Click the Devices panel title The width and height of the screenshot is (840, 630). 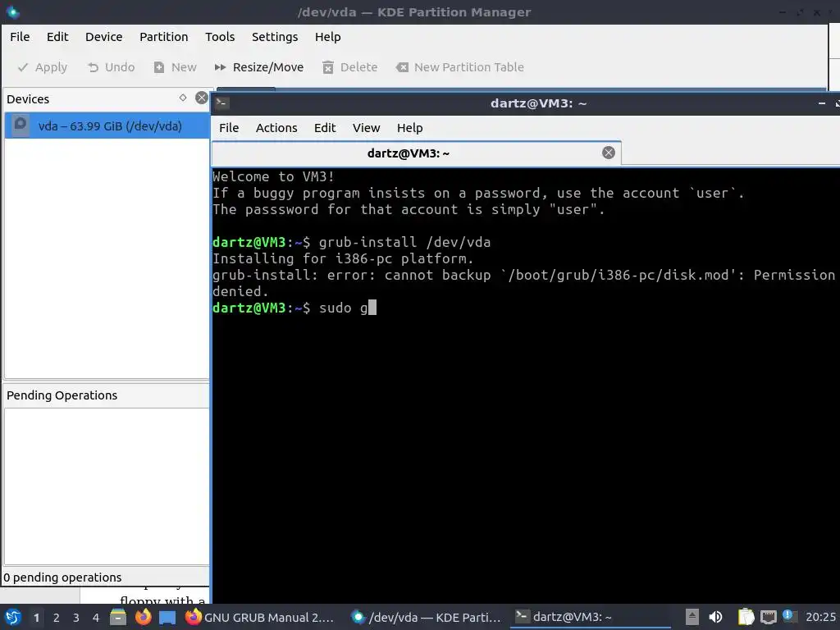tap(28, 99)
